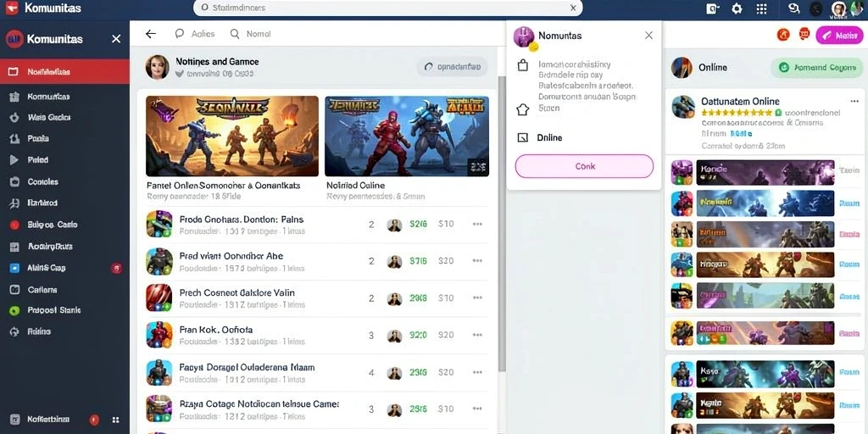Close the Nomuntas popup panel
868x434 pixels.
coord(648,36)
